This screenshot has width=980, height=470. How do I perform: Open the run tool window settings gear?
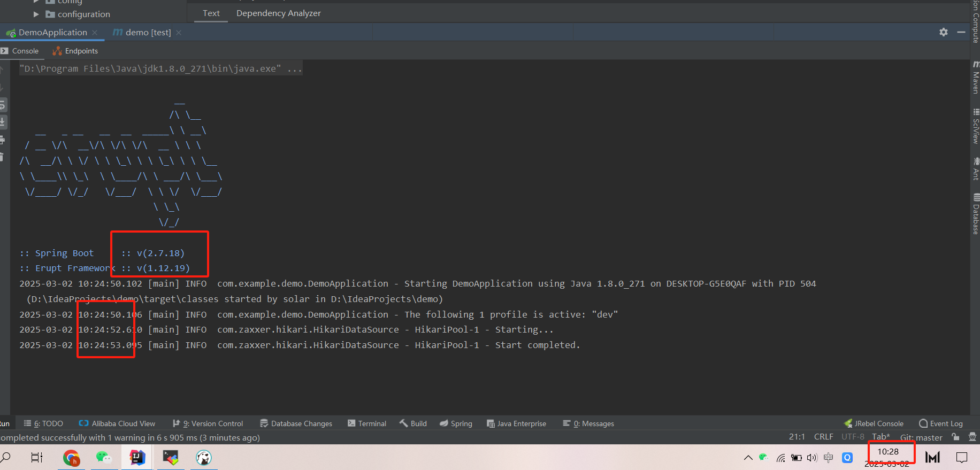(944, 32)
